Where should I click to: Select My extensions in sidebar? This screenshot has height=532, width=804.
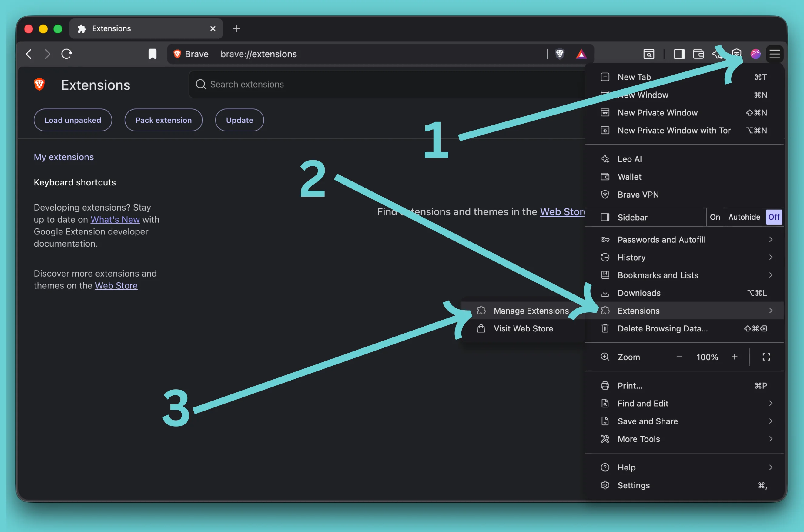63,157
